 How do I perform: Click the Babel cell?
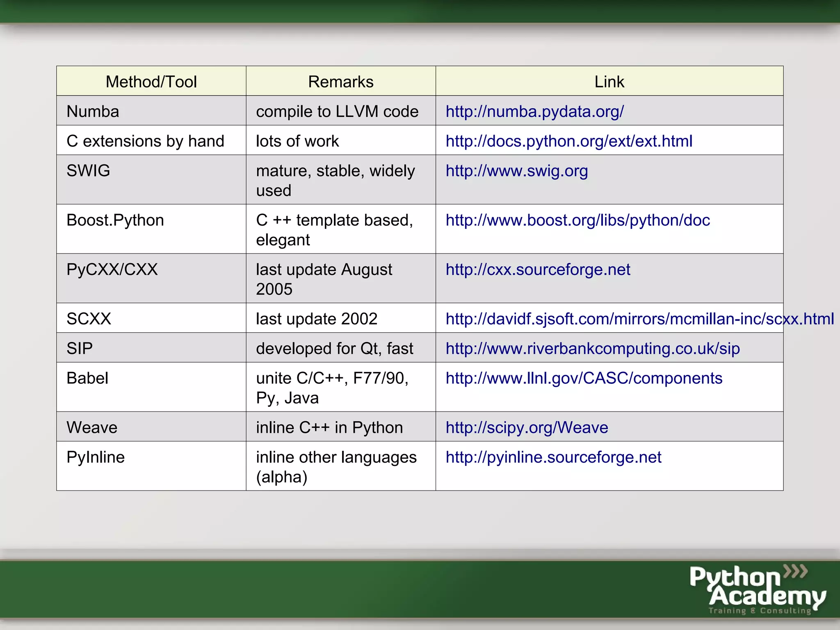tap(151, 387)
